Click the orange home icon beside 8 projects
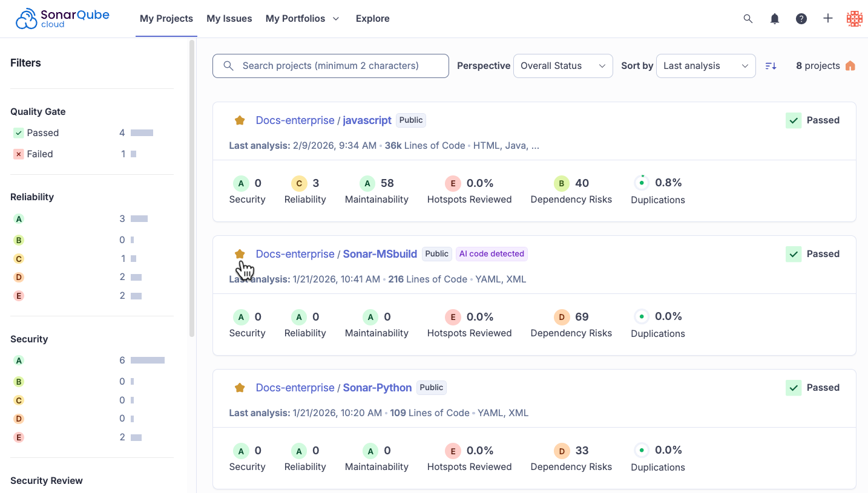Image resolution: width=868 pixels, height=493 pixels. [x=850, y=66]
